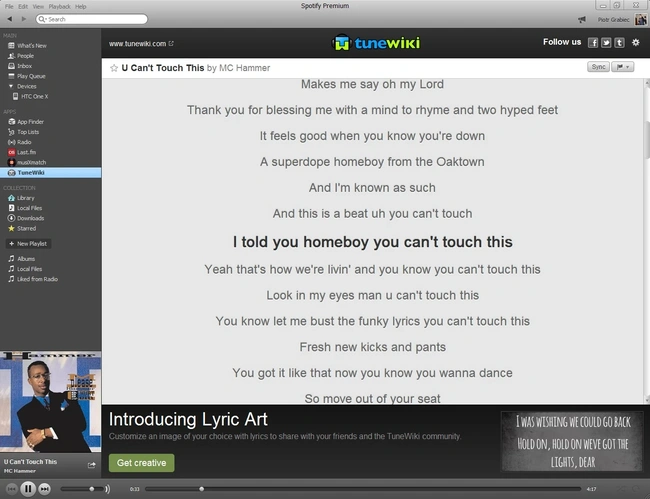Click lyric 'Makes me say oh my Lord'
650x499 pixels.
pos(372,84)
